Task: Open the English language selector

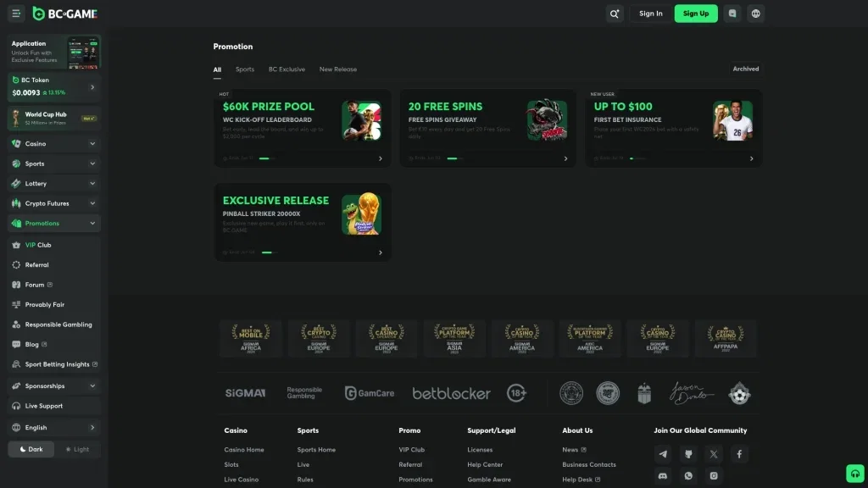Action: click(x=54, y=428)
